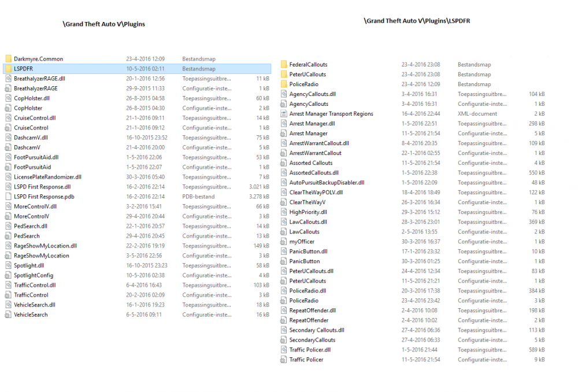
Task: Click the CruiseControl config file icon
Action: pos(8,128)
